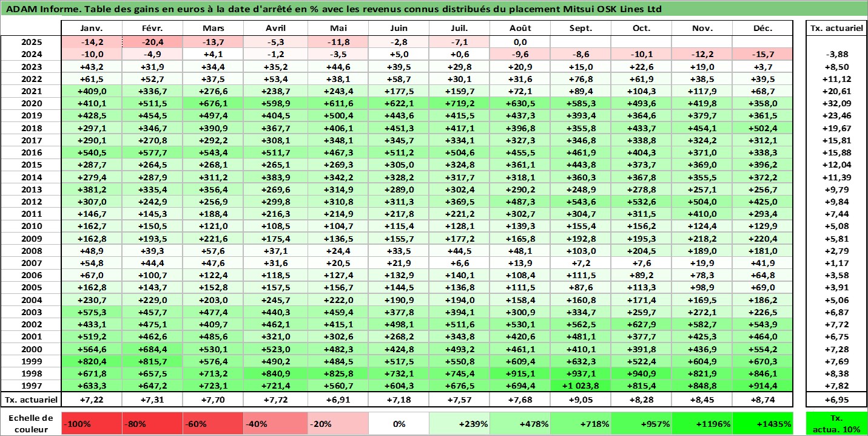Click the Echelle de couleur legend label
The width and height of the screenshot is (868, 436).
(x=31, y=423)
